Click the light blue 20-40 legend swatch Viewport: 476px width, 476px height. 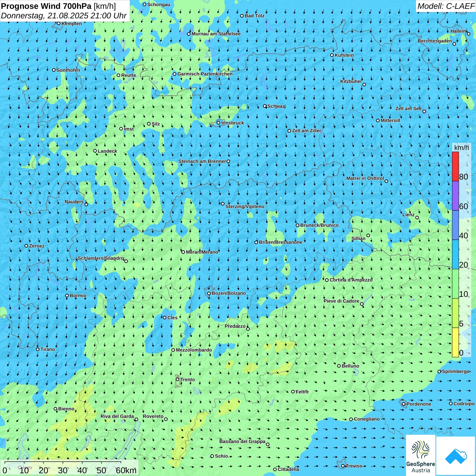[455, 254]
